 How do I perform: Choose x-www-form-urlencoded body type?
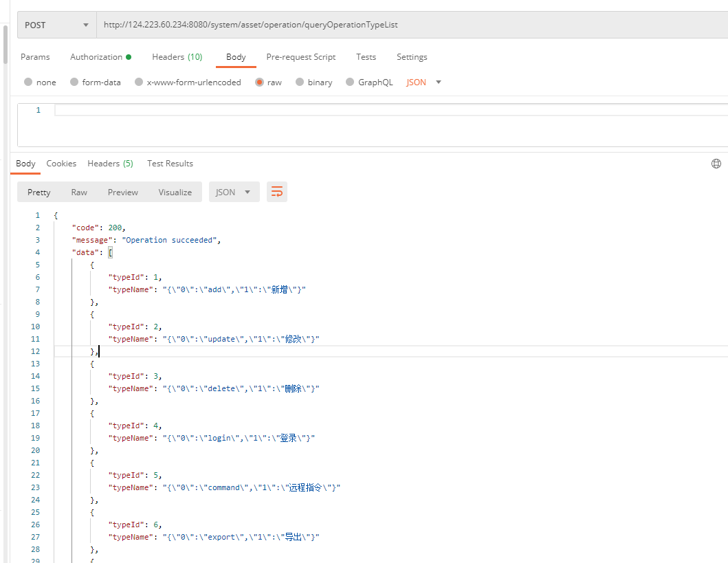139,82
